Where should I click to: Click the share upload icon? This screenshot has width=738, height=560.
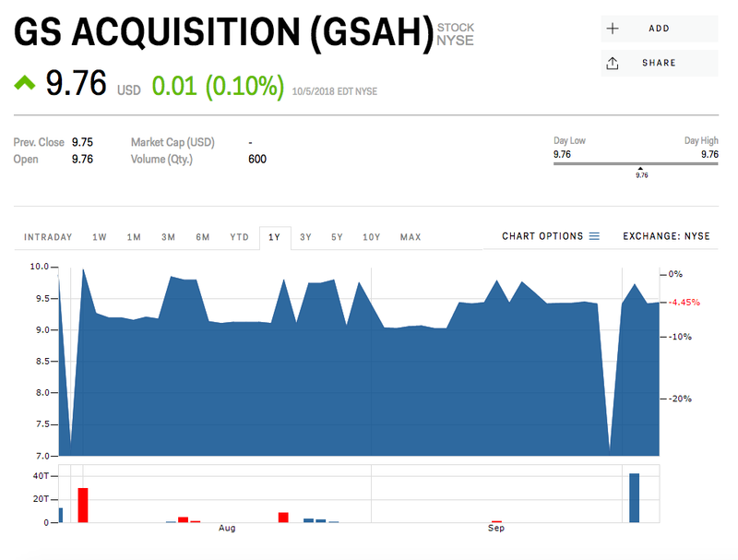pyautogui.click(x=613, y=63)
